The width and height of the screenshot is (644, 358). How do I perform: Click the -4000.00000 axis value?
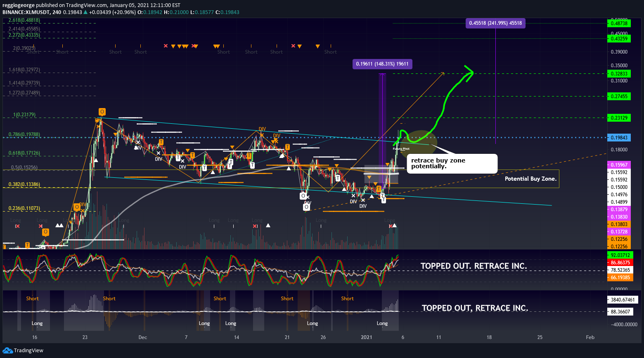coord(623,325)
